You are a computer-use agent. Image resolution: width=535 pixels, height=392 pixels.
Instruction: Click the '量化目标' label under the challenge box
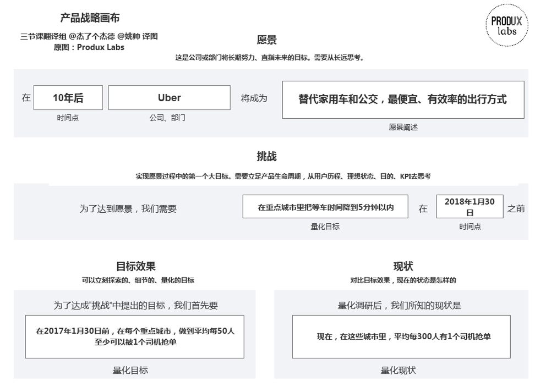coord(325,227)
